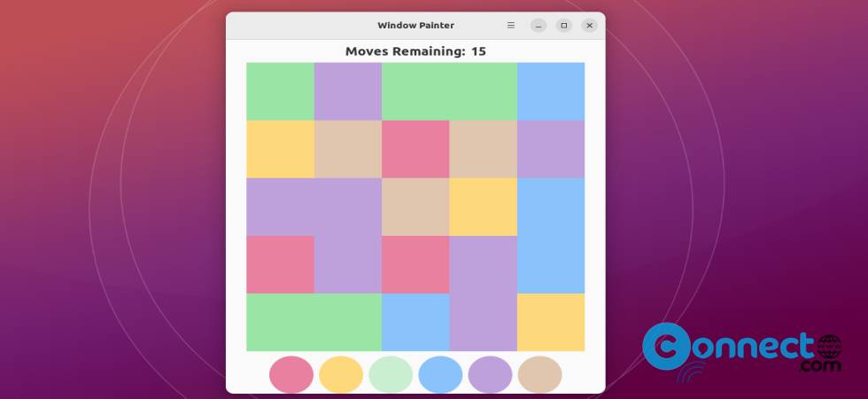Open the hamburger menu in the title bar
This screenshot has width=868, height=399.
(x=511, y=26)
